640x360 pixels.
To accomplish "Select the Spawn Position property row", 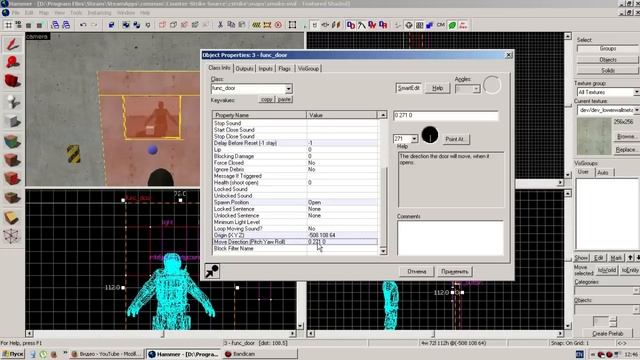I will click(296, 202).
